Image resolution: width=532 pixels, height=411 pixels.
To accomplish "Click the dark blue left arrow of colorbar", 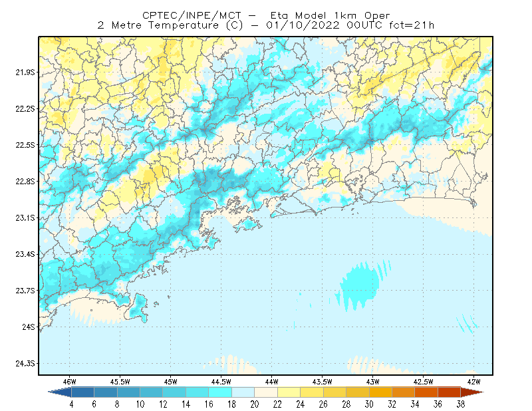I will (x=60, y=392).
